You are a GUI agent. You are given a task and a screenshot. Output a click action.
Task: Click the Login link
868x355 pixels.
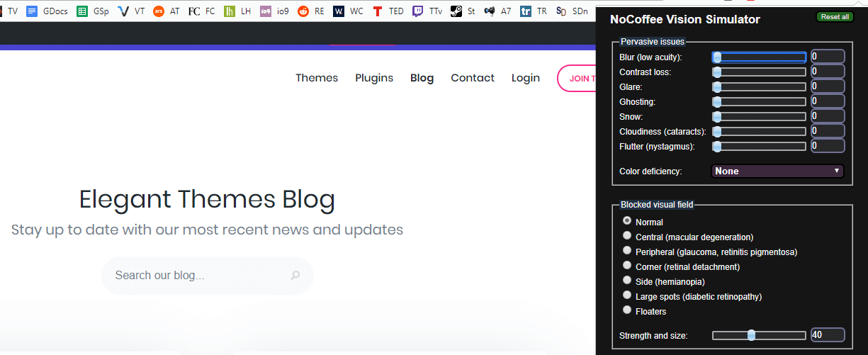tap(525, 78)
